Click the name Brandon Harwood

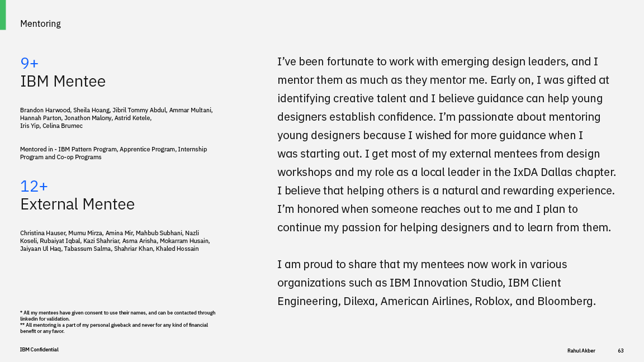click(45, 110)
